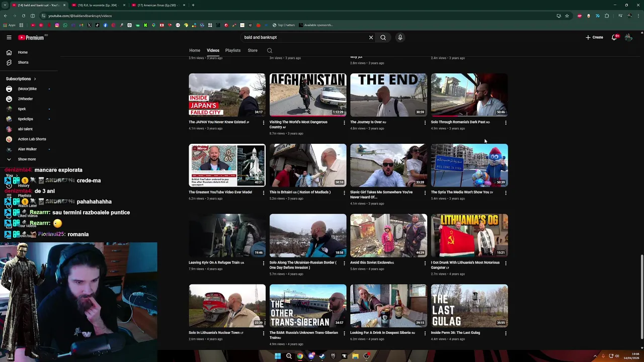
Task: Open Lithuania's OG video thumbnail
Action: pyautogui.click(x=469, y=235)
